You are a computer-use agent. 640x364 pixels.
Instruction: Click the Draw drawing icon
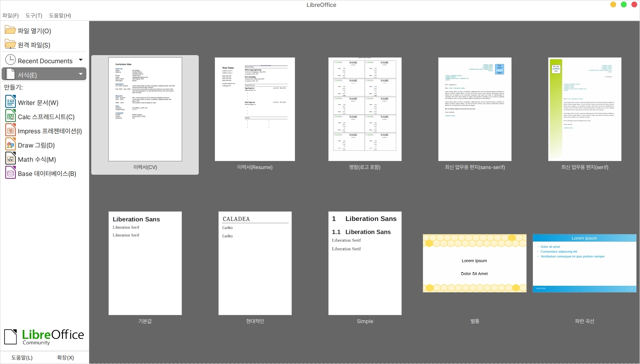tap(11, 145)
